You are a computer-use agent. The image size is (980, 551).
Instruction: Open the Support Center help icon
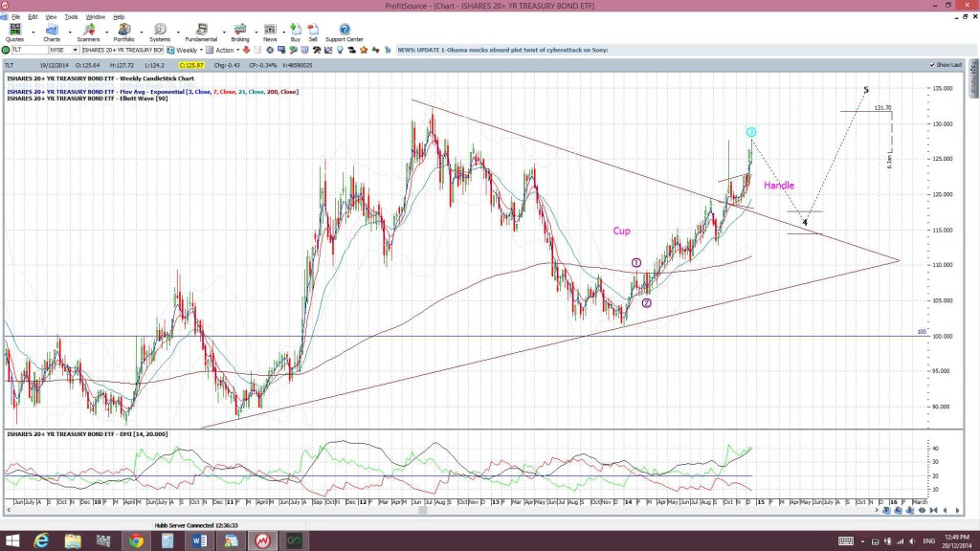click(345, 33)
